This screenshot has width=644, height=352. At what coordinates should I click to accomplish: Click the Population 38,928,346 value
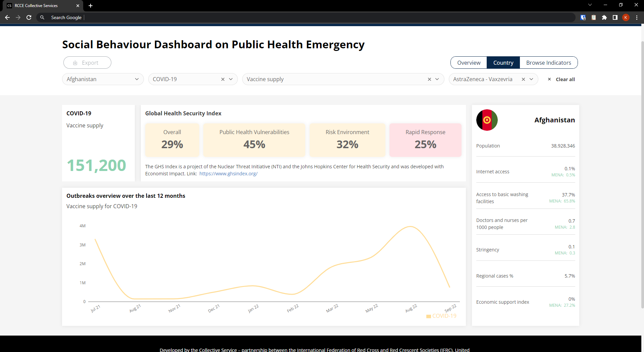coord(563,146)
